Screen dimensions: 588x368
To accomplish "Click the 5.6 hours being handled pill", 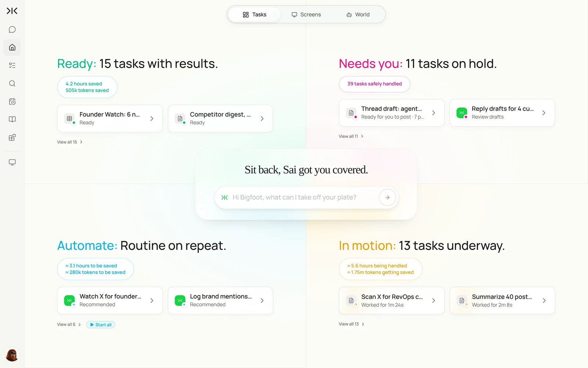I will point(380,269).
